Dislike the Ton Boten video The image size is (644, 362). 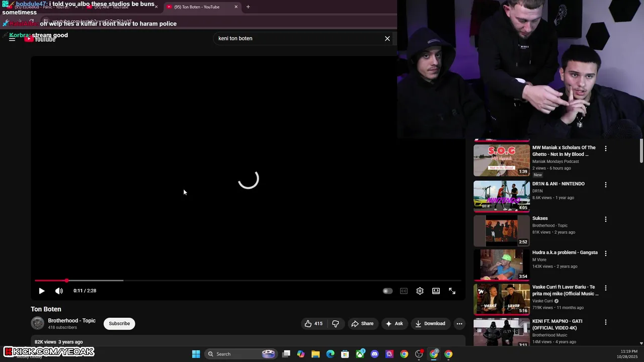coord(336,323)
